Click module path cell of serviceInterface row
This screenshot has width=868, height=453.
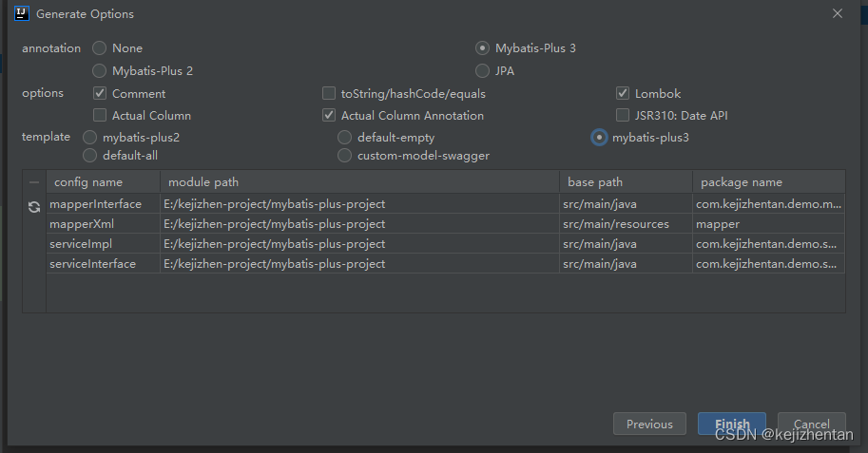(x=359, y=263)
